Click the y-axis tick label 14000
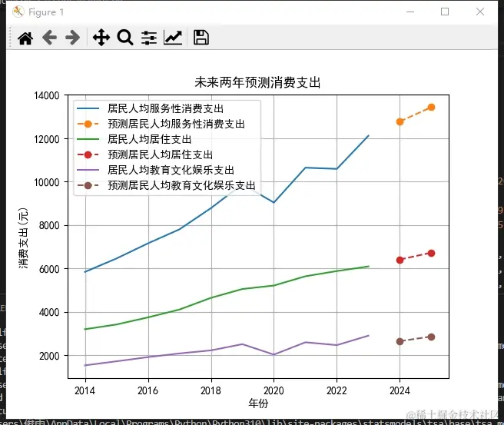 pyautogui.click(x=47, y=96)
